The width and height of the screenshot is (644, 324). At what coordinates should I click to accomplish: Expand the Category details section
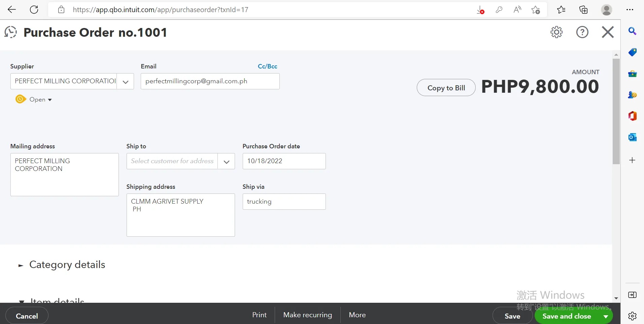point(21,266)
